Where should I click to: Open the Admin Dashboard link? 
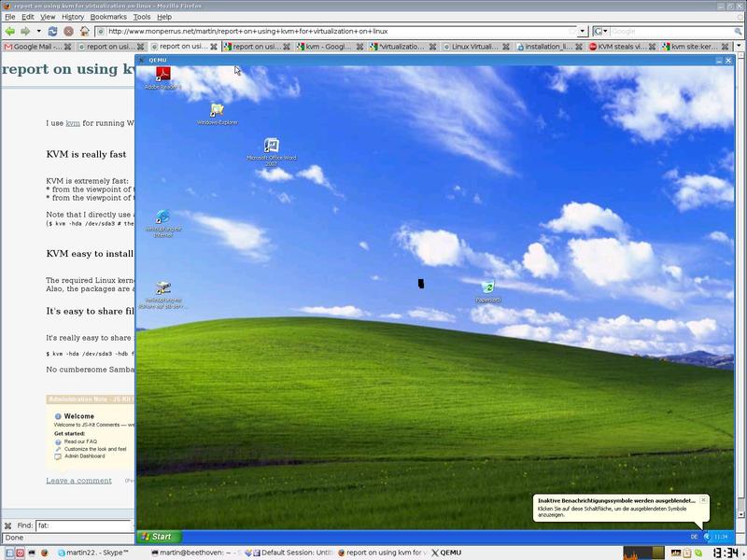pyautogui.click(x=84, y=456)
